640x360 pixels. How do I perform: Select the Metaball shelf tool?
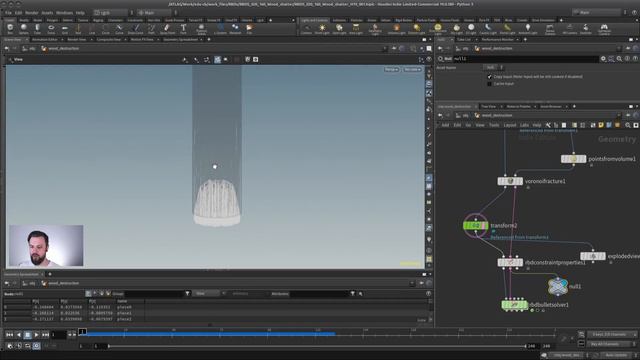coord(235,29)
